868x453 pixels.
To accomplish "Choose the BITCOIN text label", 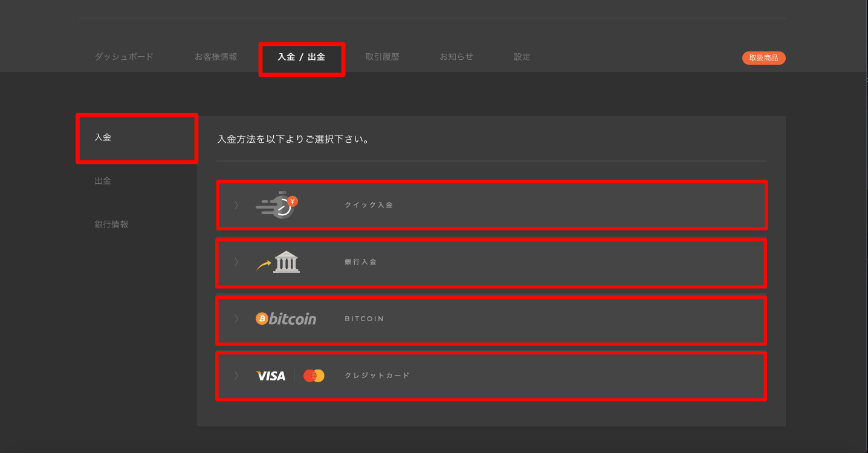I will pyautogui.click(x=364, y=319).
